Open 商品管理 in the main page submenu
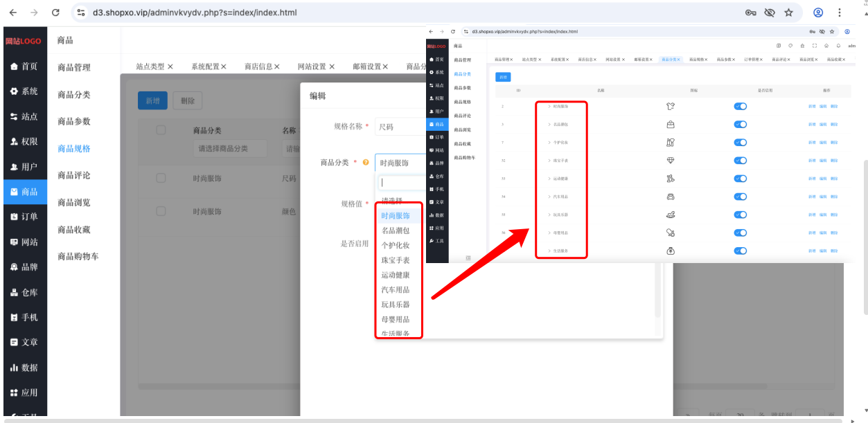This screenshot has width=868, height=423. click(x=74, y=67)
